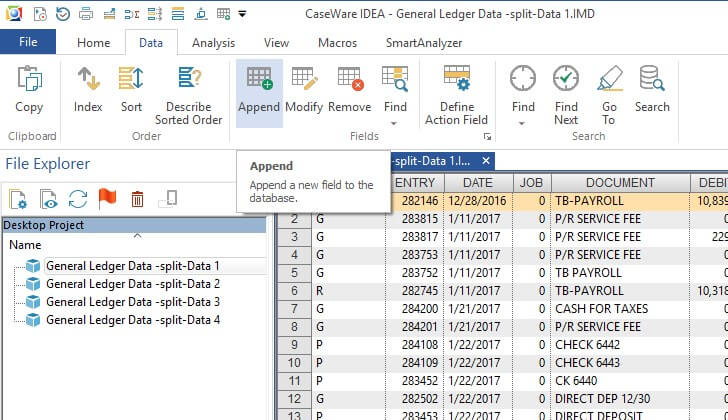Click the Name column header sort arrow
Viewport: 728px width, 420px height.
(137, 236)
